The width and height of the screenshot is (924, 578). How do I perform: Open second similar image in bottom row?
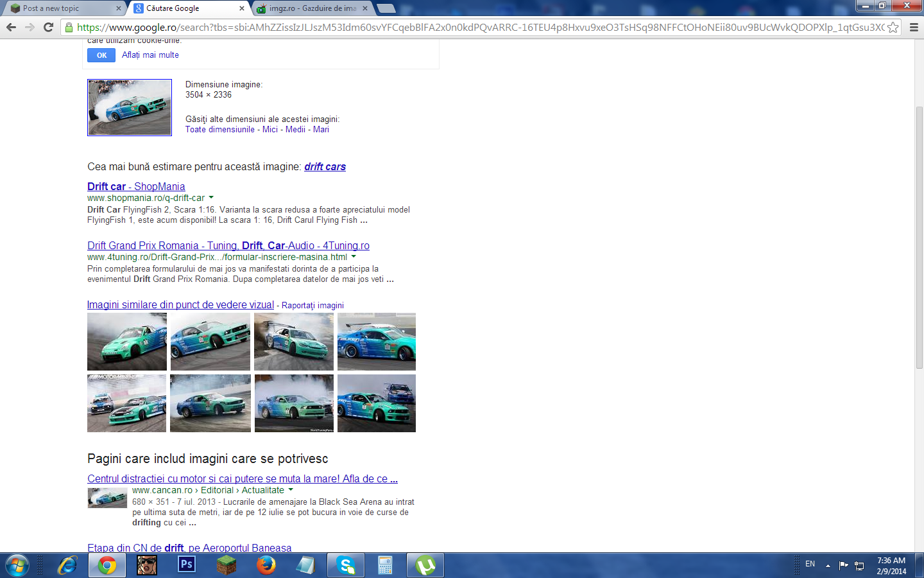coord(210,403)
